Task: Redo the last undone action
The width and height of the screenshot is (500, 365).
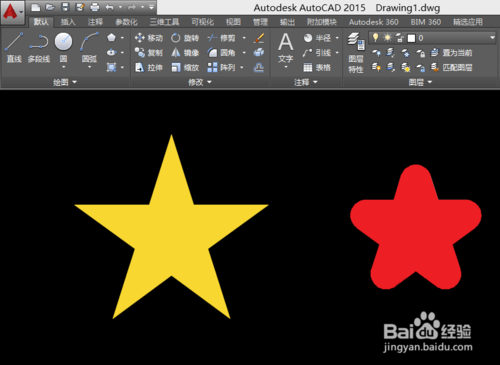Action: [132, 7]
